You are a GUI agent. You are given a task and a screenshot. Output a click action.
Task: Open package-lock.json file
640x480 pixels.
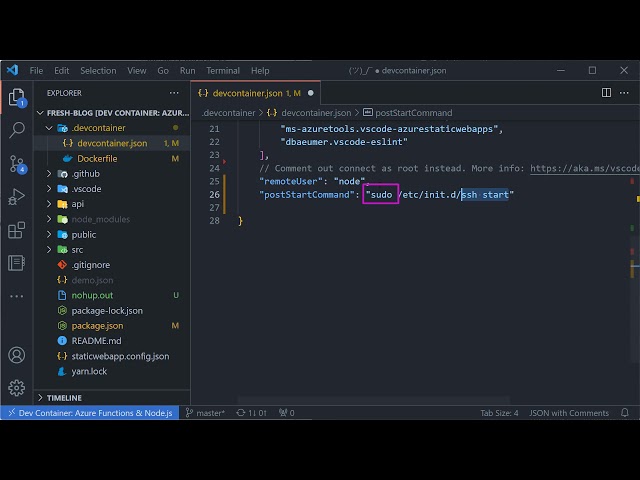(x=112, y=311)
